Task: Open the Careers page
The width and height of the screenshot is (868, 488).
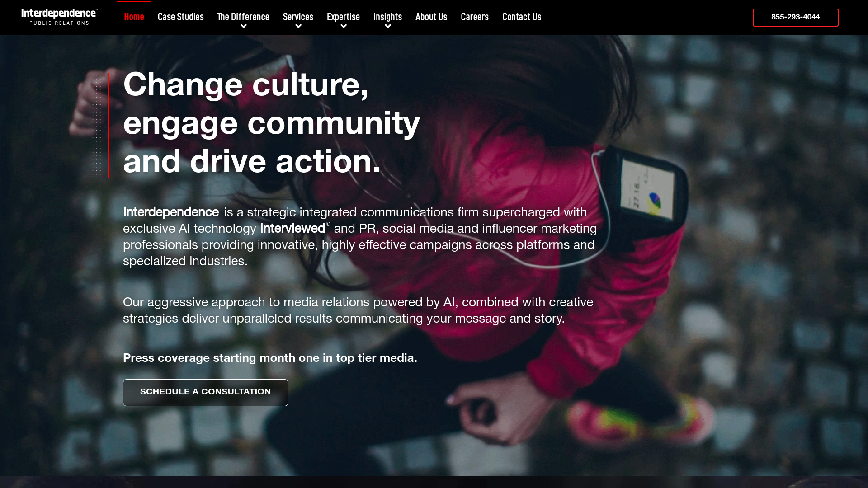Action: coord(475,17)
